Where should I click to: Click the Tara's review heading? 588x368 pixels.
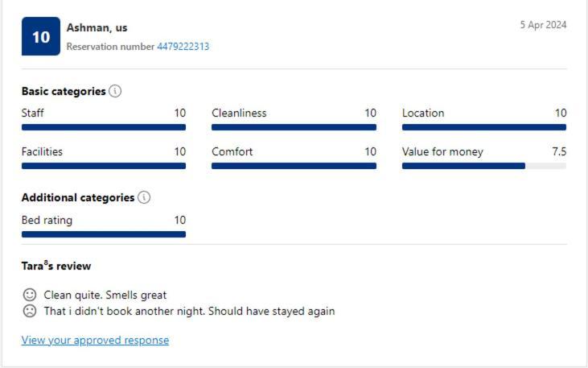point(56,266)
